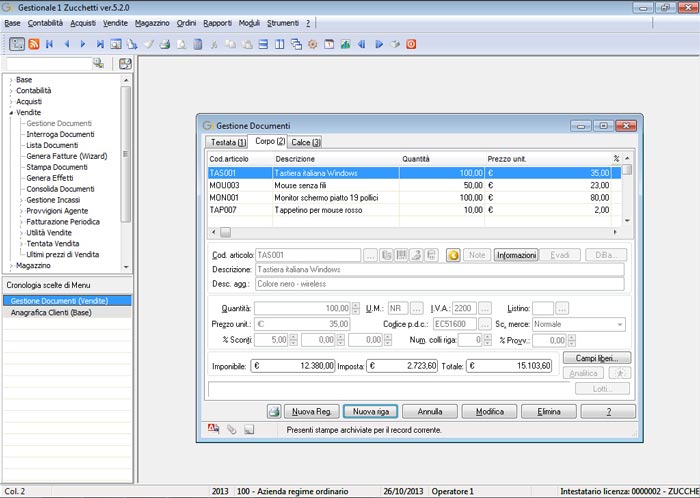The height and width of the screenshot is (498, 700).
Task: Open Interroga Documenti in the tree
Action: coord(60,134)
